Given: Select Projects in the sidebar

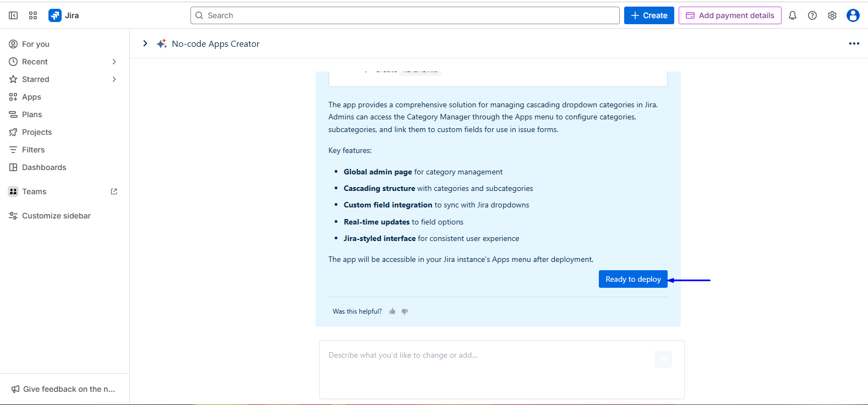Looking at the screenshot, I should (x=37, y=132).
